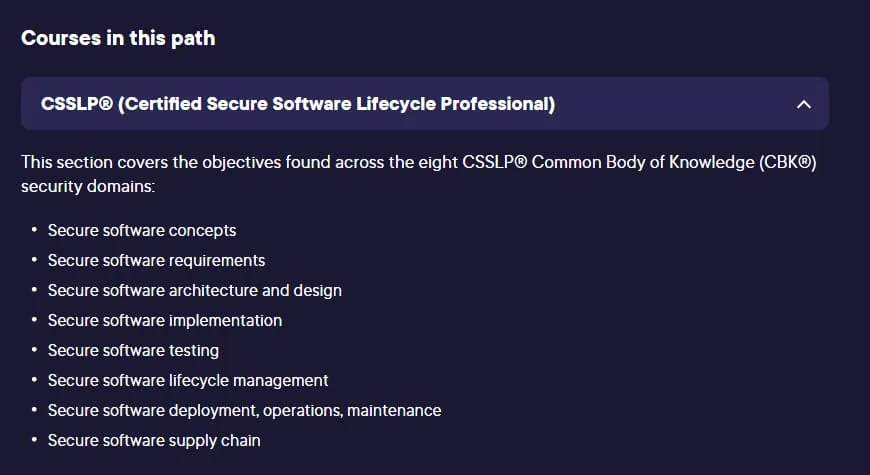Click bullet dot beside "Secure software requirements"
This screenshot has width=870, height=475.
[34, 260]
